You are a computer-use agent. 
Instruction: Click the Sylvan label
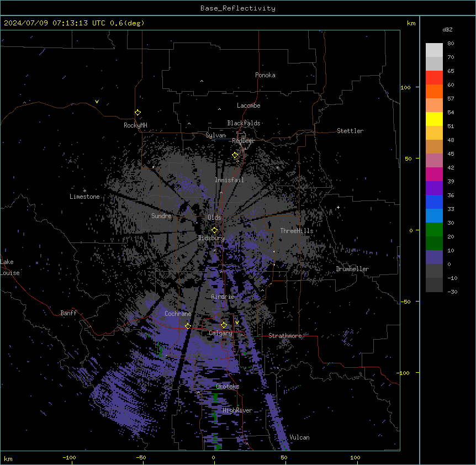(x=215, y=135)
